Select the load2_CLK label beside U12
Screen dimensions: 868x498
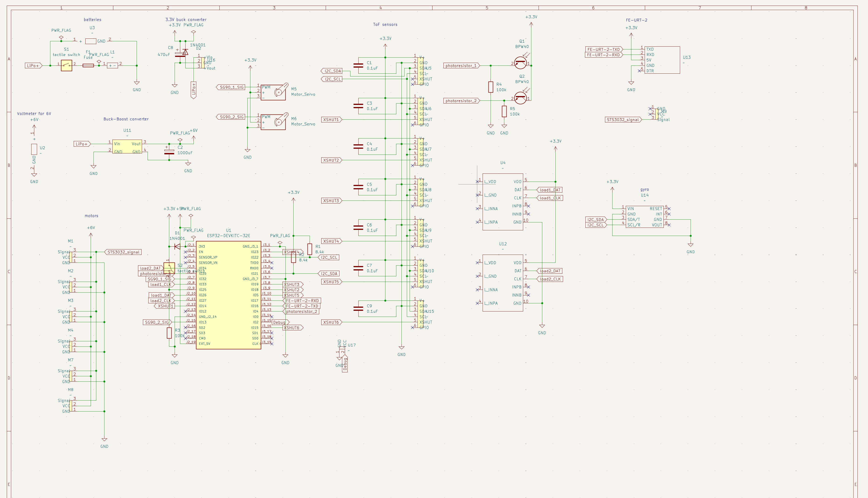(550, 279)
